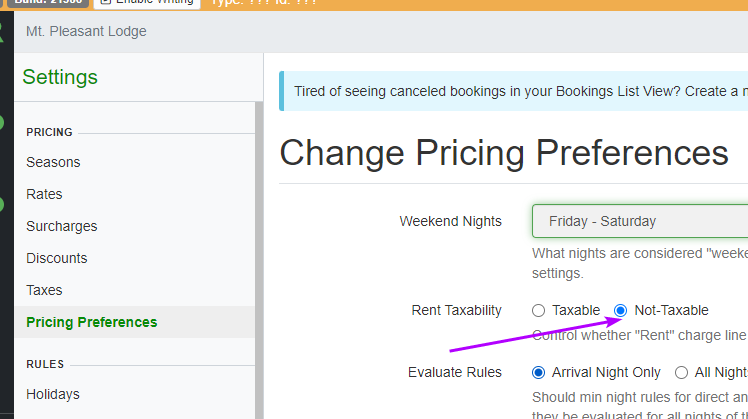This screenshot has width=748, height=419.
Task: Expand the Weekend Nights dropdown
Action: [640, 221]
